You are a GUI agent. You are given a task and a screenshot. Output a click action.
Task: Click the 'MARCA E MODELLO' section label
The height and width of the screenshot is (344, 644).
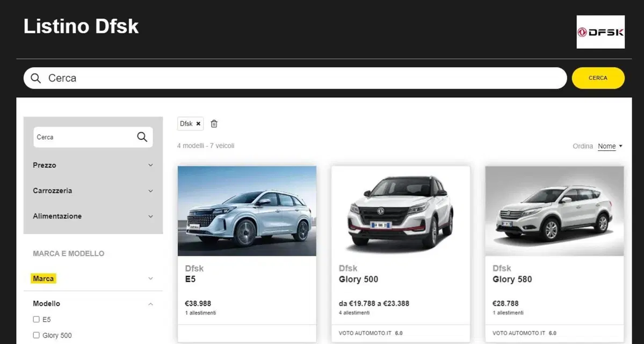point(69,254)
